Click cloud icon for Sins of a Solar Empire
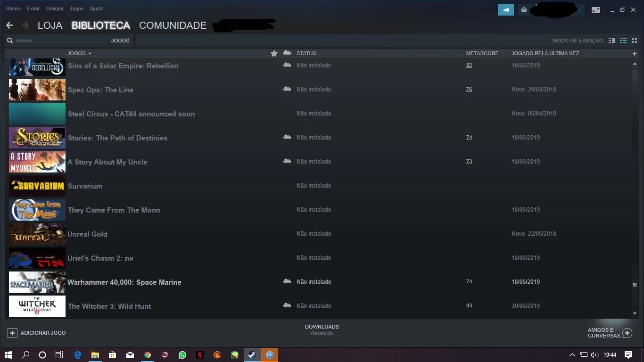 [287, 65]
